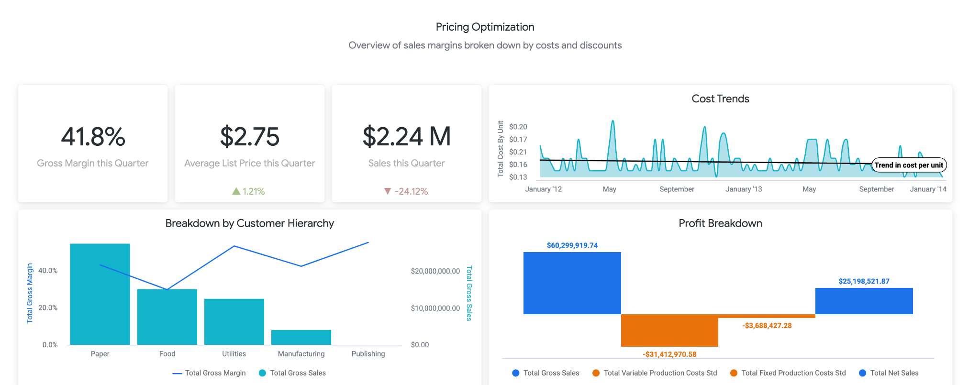Click the orange -$31,412,970.58 variable costs bar
The image size is (980, 385).
click(x=669, y=330)
